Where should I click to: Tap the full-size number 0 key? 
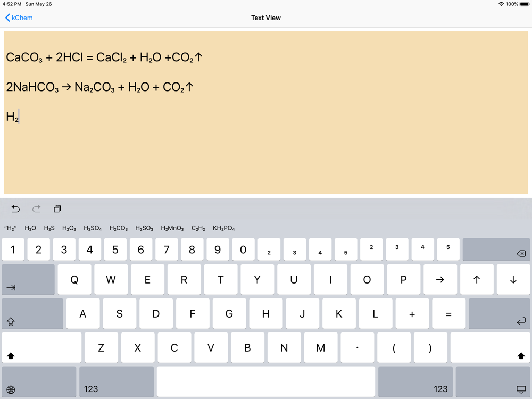coord(243,250)
